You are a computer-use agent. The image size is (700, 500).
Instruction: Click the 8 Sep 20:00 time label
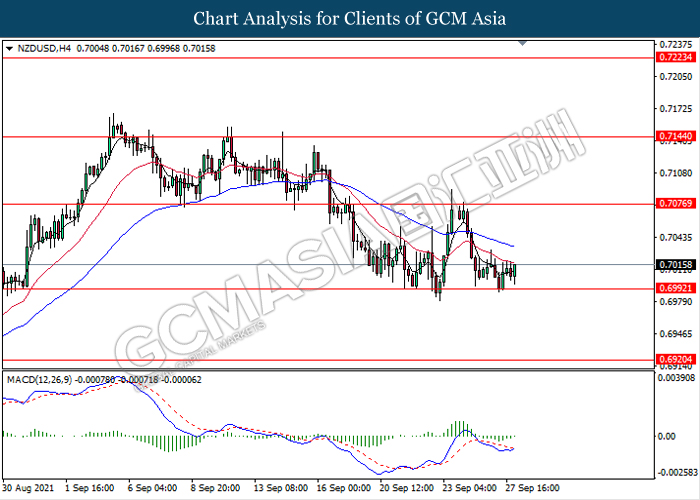coord(215,488)
